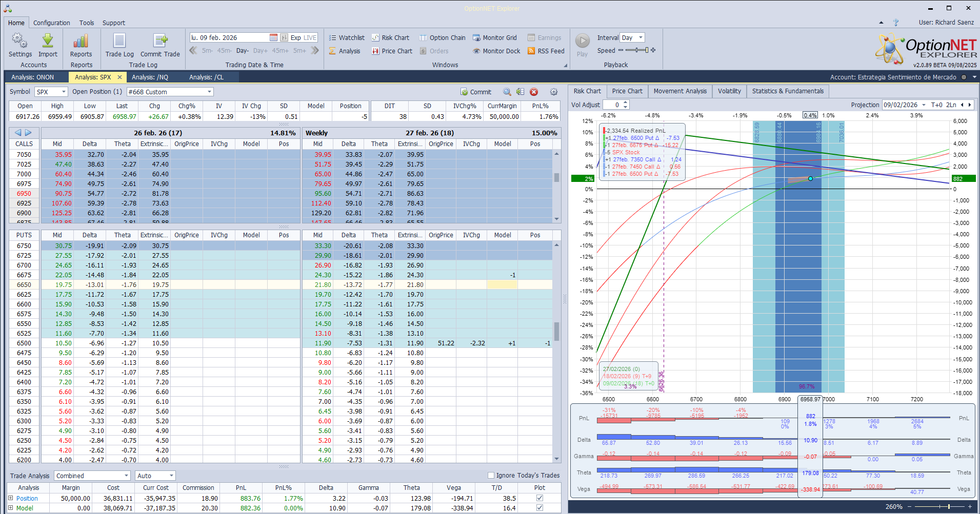Viewport: 980px width, 514px height.
Task: Click the table layout icon beside Commit
Action: tap(520, 92)
